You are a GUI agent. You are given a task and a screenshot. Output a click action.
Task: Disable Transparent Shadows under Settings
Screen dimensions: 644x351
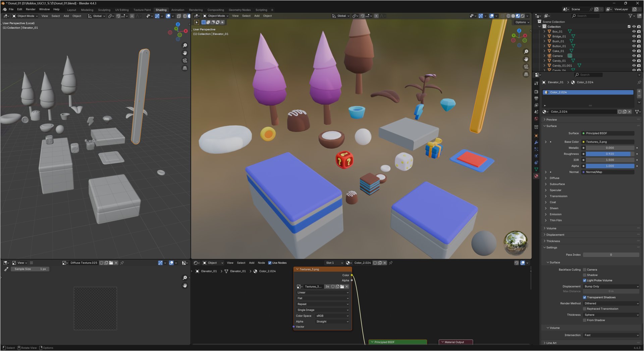(x=585, y=297)
